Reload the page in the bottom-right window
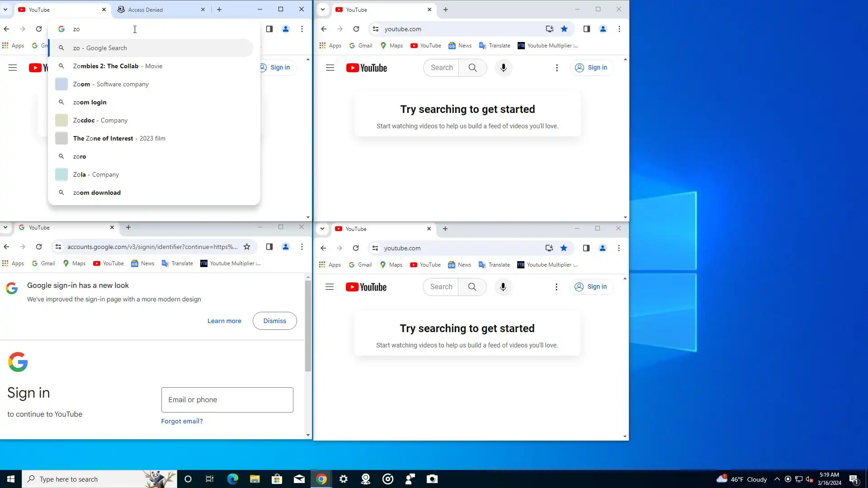868x488 pixels. pyautogui.click(x=356, y=248)
